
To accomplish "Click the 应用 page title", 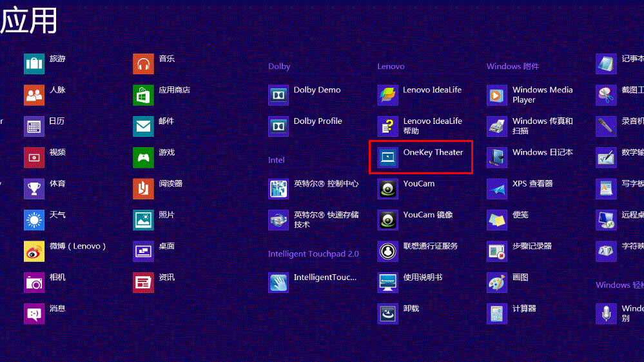I will tap(28, 20).
